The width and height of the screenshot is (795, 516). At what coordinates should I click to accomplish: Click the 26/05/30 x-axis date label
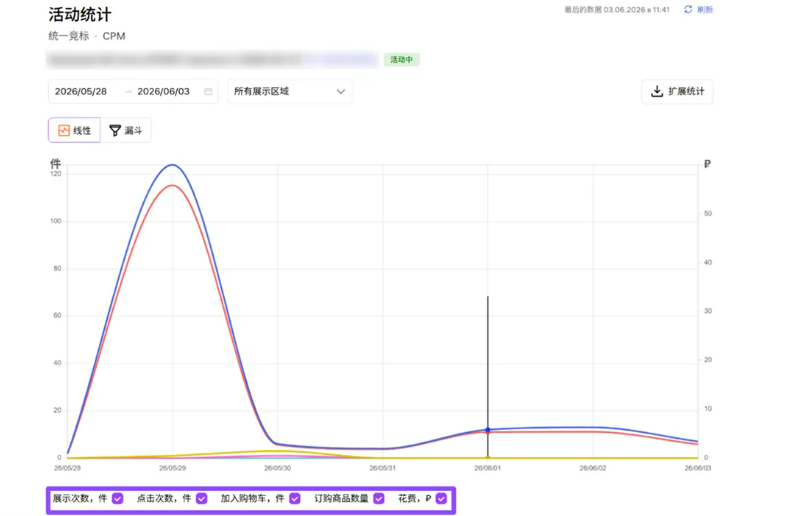[277, 468]
